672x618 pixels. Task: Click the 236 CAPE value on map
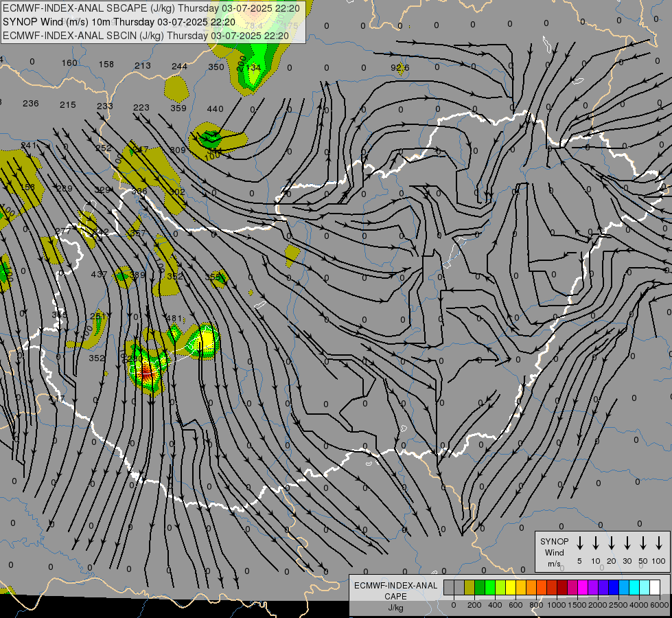(x=31, y=104)
